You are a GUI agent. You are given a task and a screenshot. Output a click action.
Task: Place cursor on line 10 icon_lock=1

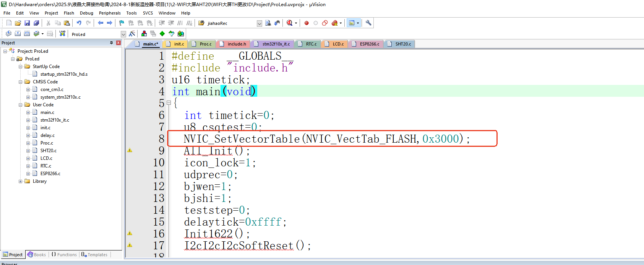point(220,163)
